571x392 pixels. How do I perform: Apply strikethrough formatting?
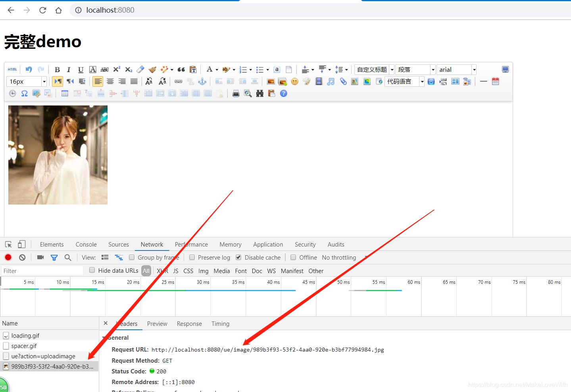(105, 69)
